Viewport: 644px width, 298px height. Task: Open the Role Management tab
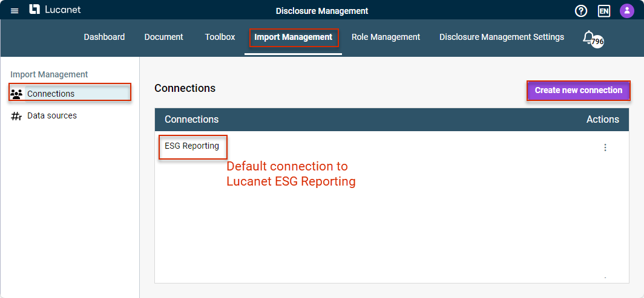point(386,37)
